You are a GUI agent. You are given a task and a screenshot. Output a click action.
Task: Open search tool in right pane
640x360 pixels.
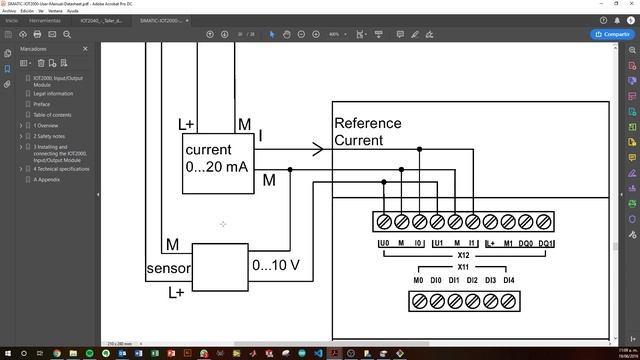click(x=632, y=50)
